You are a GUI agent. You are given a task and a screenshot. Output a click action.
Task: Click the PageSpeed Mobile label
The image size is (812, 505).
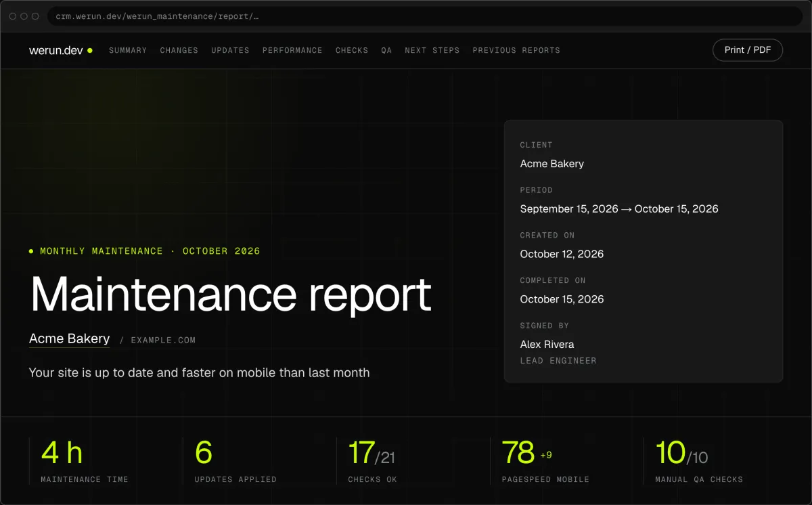[x=545, y=479]
